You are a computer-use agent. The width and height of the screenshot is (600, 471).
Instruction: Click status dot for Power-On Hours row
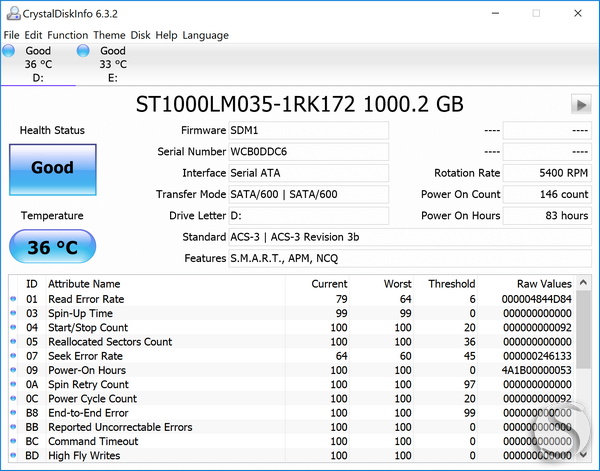click(x=13, y=370)
